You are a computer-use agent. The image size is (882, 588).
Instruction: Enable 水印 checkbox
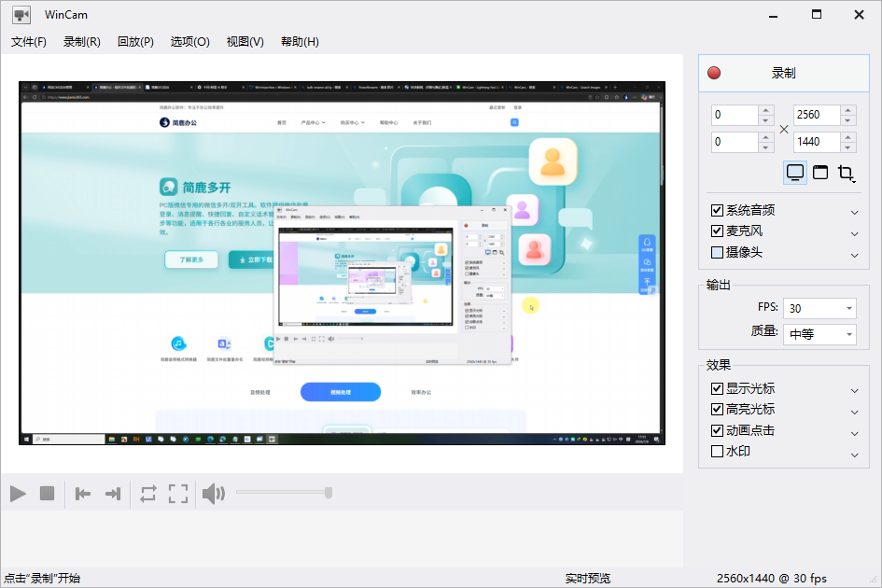[x=717, y=452]
